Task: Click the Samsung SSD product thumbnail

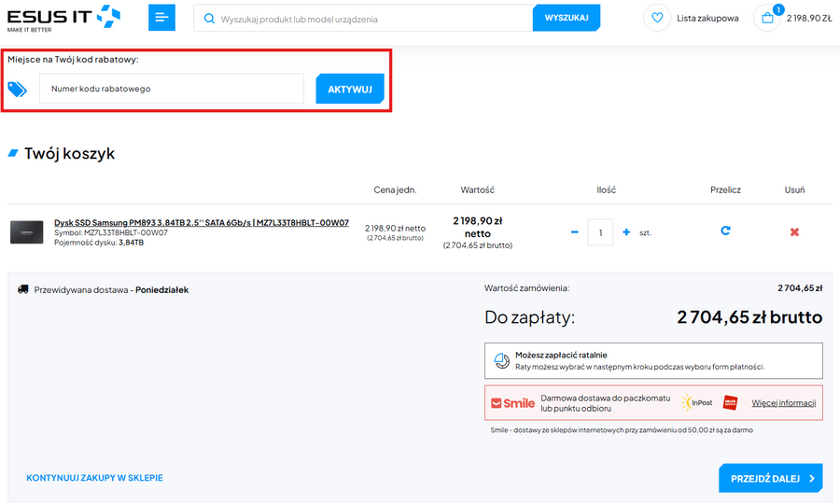Action: point(27,231)
